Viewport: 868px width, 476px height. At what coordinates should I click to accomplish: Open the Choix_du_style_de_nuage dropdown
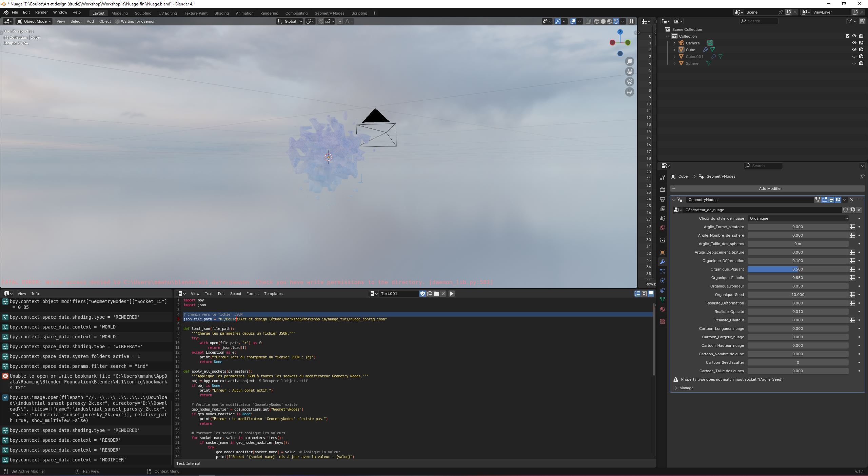797,218
